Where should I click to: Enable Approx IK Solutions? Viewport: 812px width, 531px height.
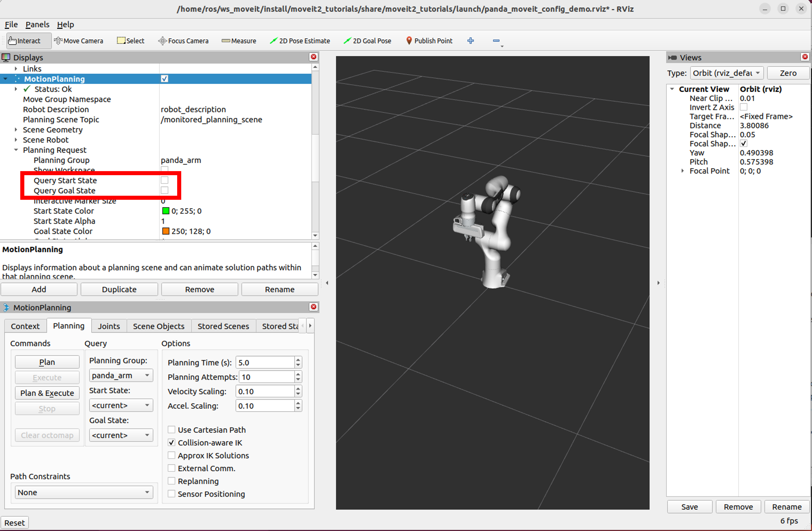pos(172,455)
